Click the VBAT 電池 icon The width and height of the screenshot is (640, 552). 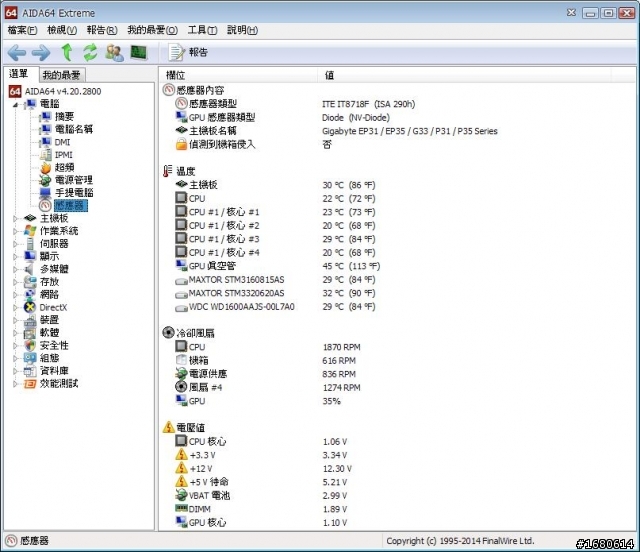tap(181, 495)
